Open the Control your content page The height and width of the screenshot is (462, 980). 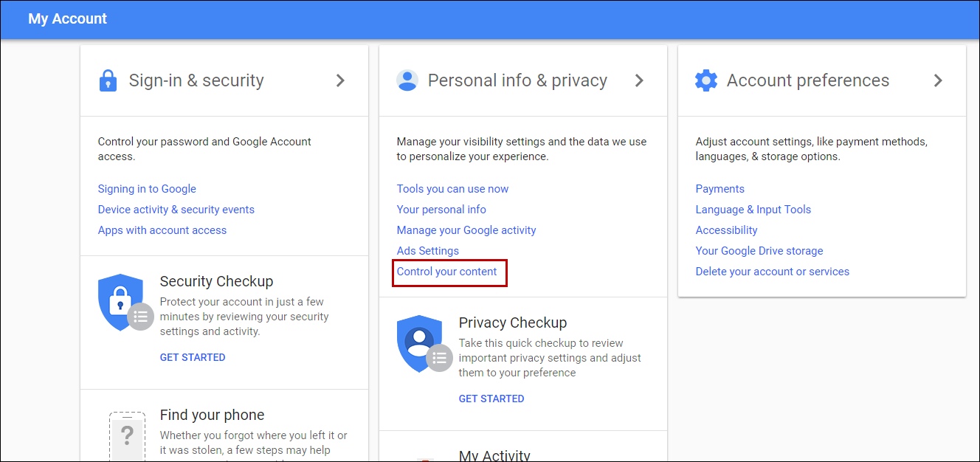(449, 272)
